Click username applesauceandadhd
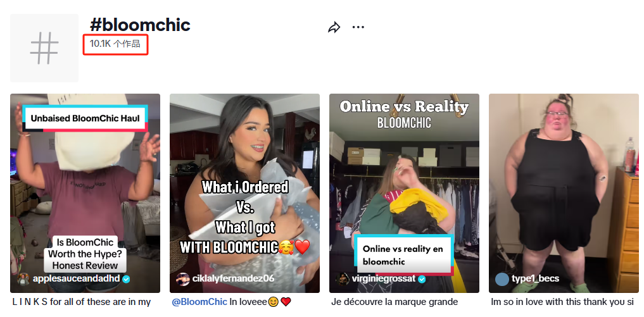This screenshot has height=317, width=644. point(77,278)
